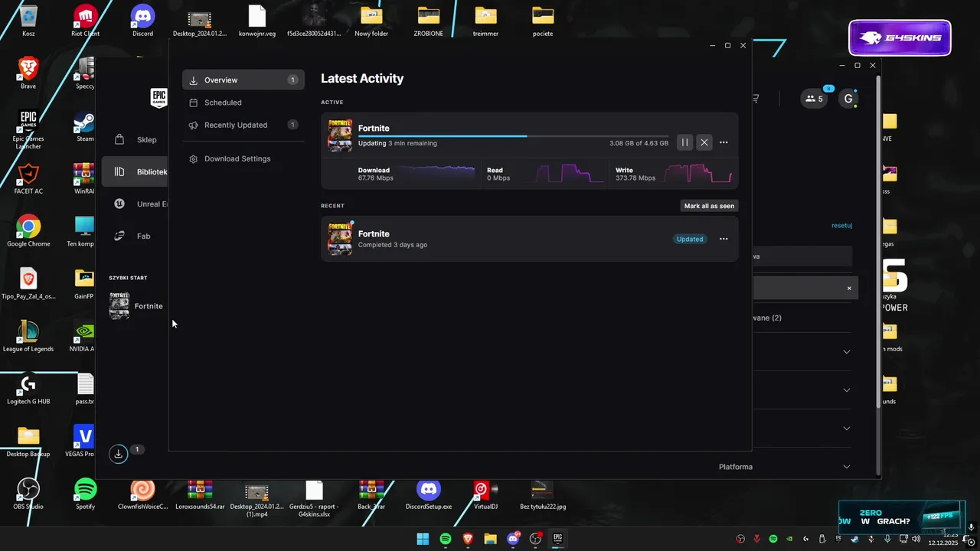This screenshot has width=980, height=551.
Task: Open Desktop Backup folder
Action: (28, 442)
